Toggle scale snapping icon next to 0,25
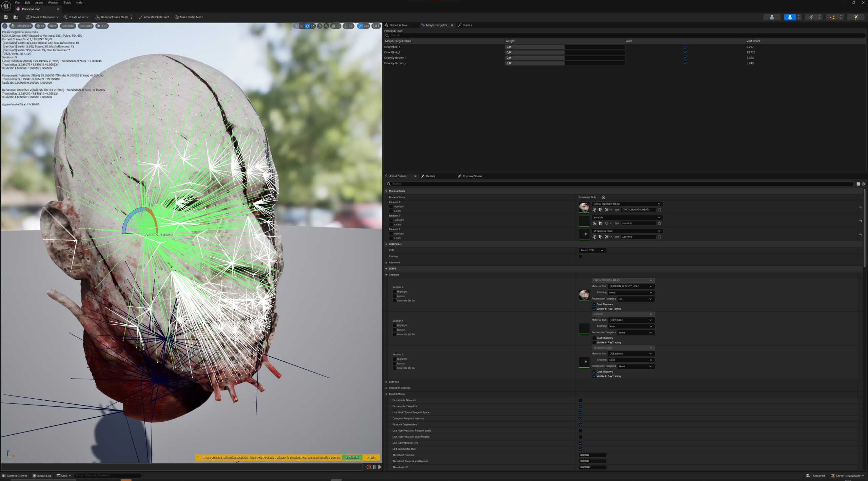868x481 pixels. point(360,26)
